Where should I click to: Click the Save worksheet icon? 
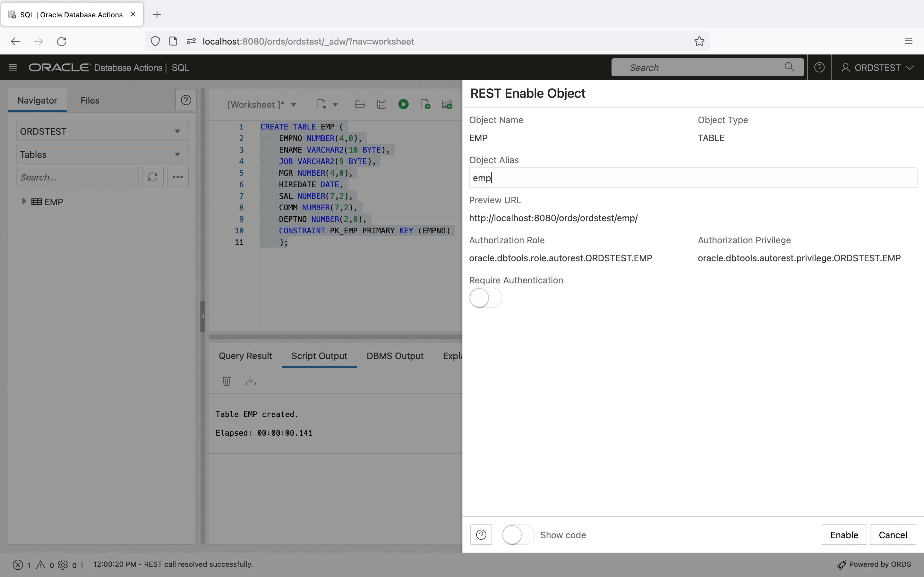click(x=381, y=104)
